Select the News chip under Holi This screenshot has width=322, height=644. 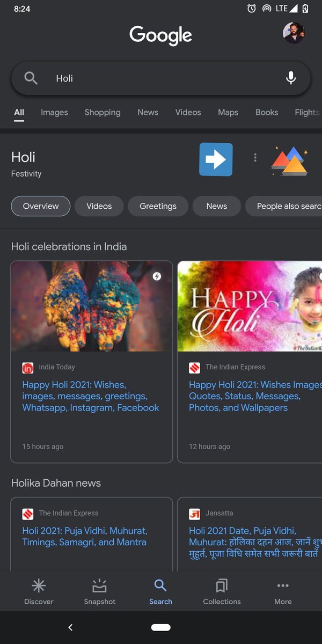pos(217,206)
